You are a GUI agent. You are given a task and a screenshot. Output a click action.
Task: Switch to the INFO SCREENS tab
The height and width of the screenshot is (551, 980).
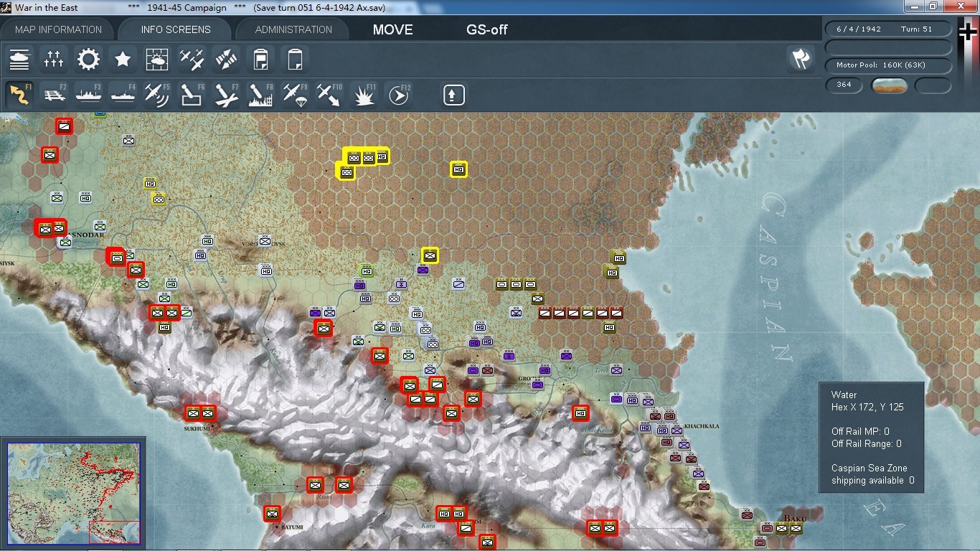[x=176, y=29]
